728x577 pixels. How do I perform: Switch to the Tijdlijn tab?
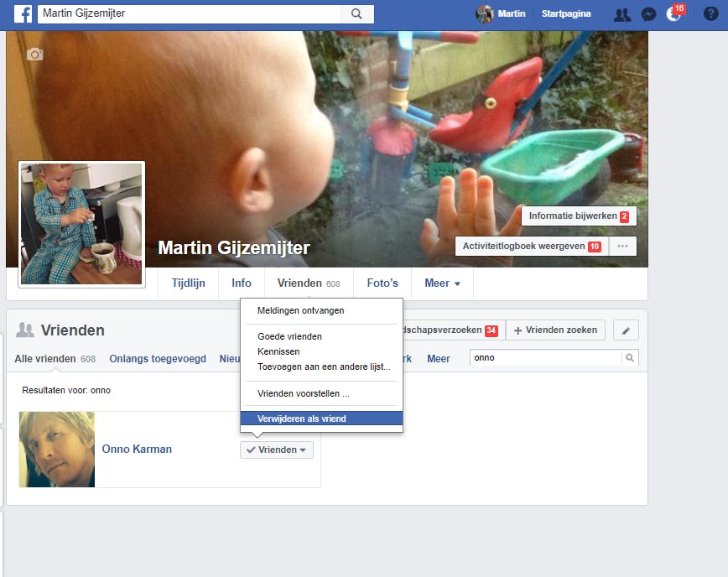click(188, 283)
